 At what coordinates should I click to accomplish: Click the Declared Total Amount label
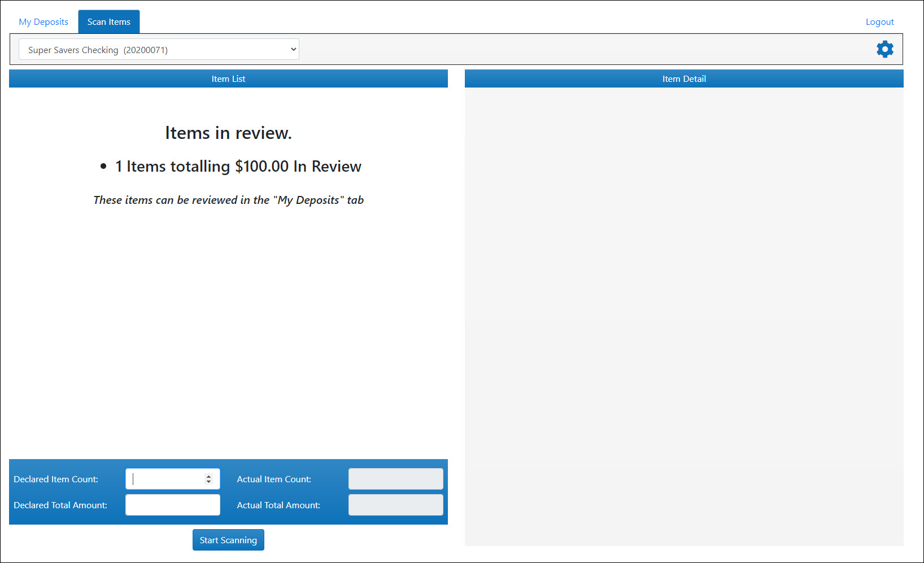[x=60, y=505]
